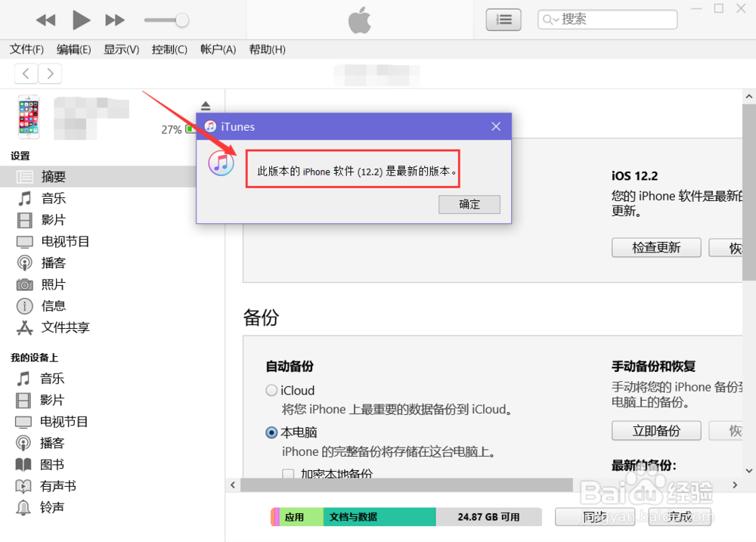Click the horizontal scrollbar right arrow
This screenshot has height=542, width=756.
735,485
